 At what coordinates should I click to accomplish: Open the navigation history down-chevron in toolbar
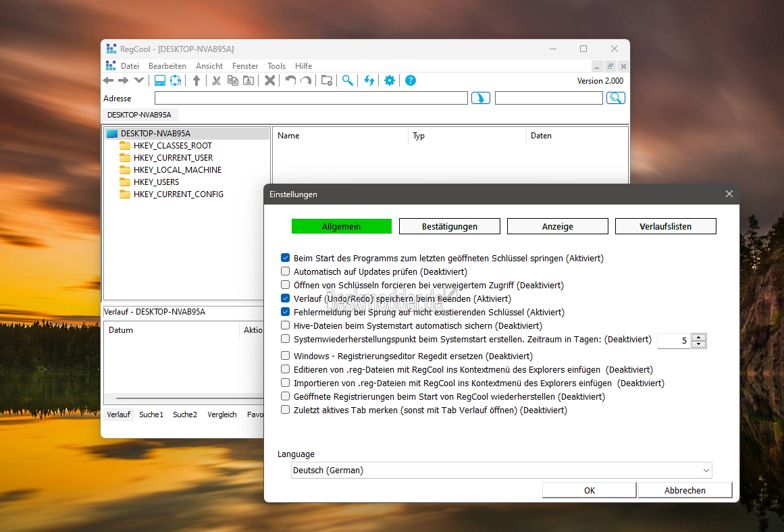139,80
